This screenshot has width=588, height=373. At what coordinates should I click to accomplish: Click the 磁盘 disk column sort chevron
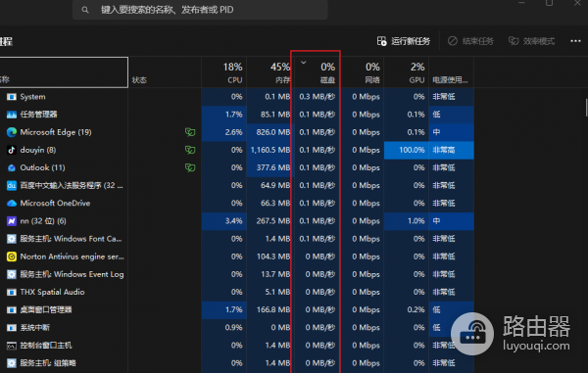coord(304,63)
